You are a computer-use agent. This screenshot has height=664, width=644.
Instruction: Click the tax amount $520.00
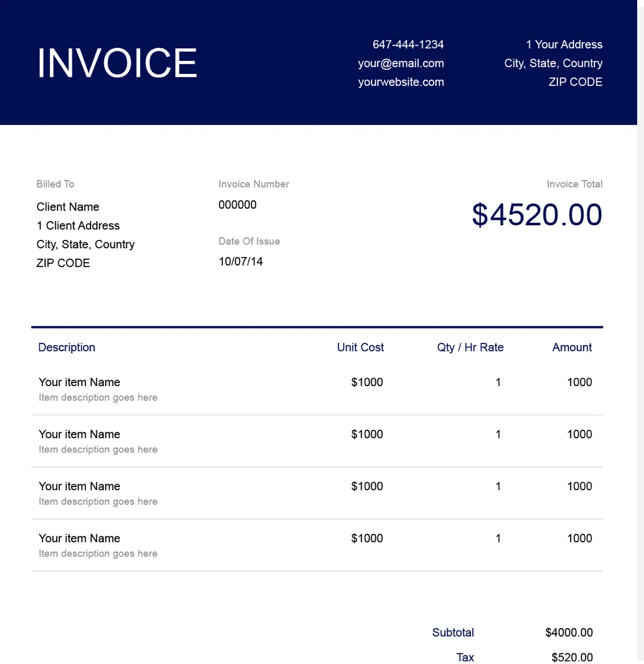point(572,657)
